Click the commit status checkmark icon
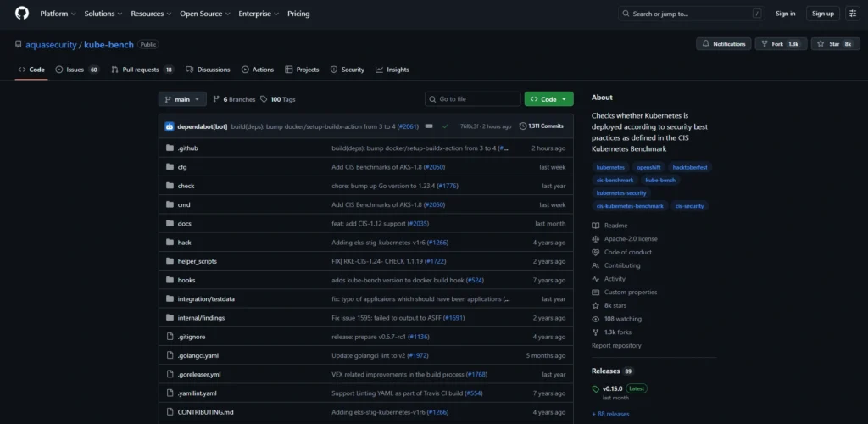This screenshot has height=424, width=868. pyautogui.click(x=445, y=126)
